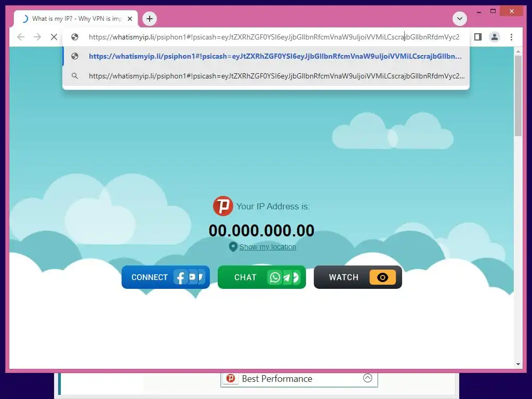Toggle the browser side panel
The image size is (532, 399).
(x=478, y=37)
